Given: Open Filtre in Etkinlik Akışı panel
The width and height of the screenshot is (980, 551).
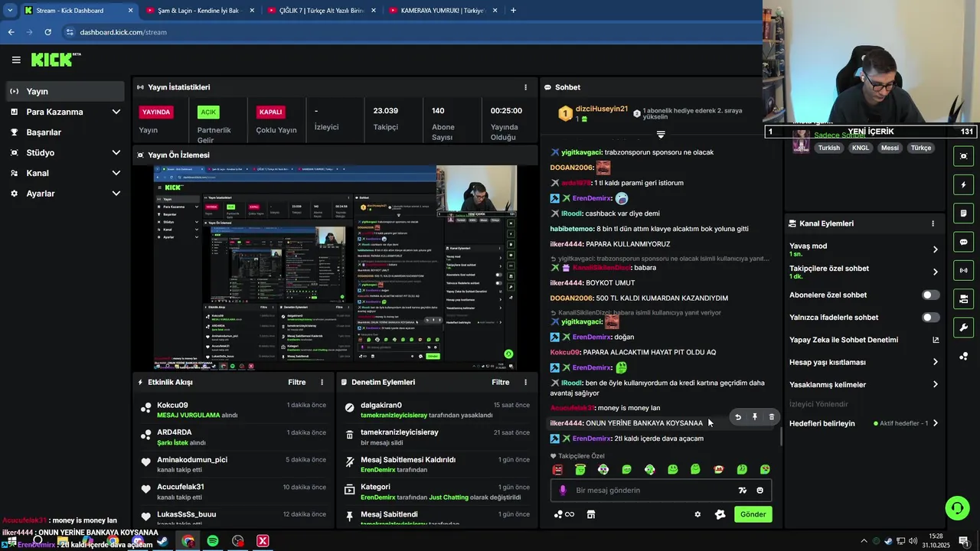Looking at the screenshot, I should [x=297, y=382].
